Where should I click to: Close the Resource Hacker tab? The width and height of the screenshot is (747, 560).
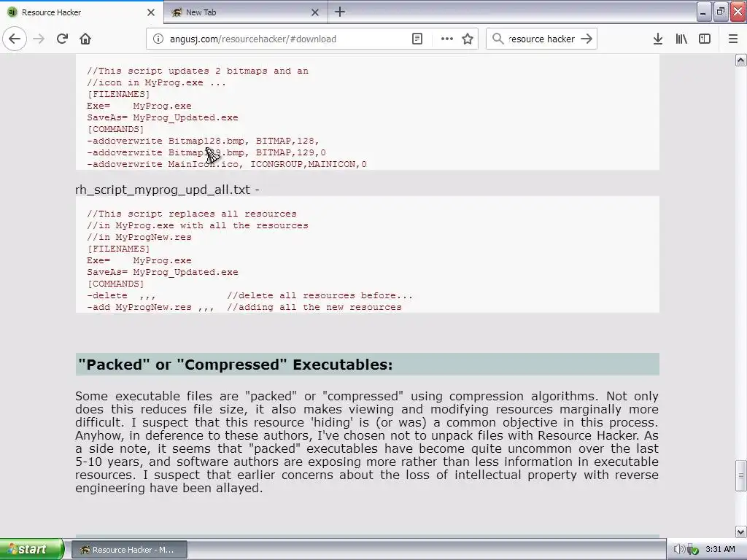click(151, 12)
